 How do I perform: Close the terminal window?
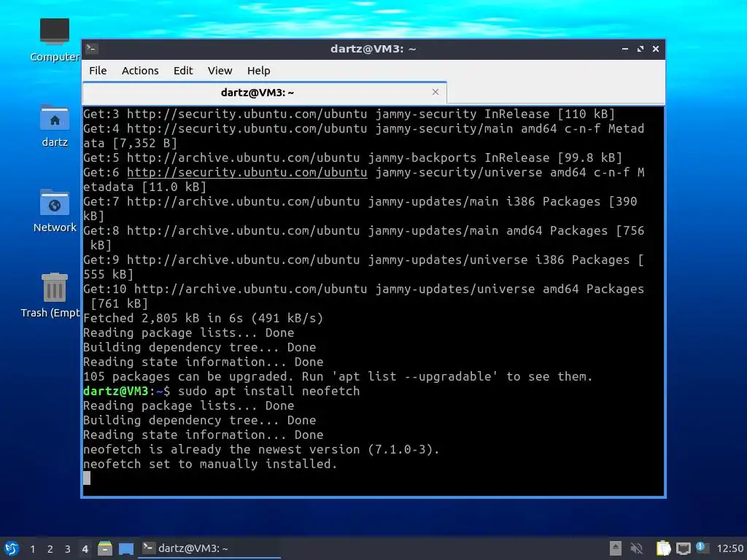click(x=656, y=49)
